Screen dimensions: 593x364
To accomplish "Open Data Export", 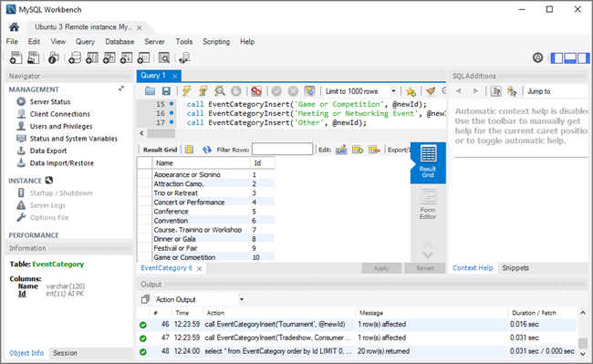I will (48, 151).
